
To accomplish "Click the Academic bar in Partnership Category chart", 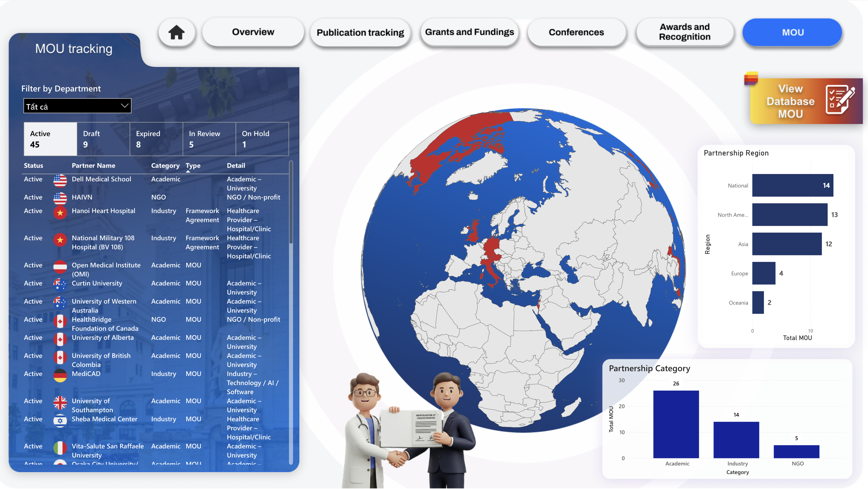I will (x=676, y=425).
